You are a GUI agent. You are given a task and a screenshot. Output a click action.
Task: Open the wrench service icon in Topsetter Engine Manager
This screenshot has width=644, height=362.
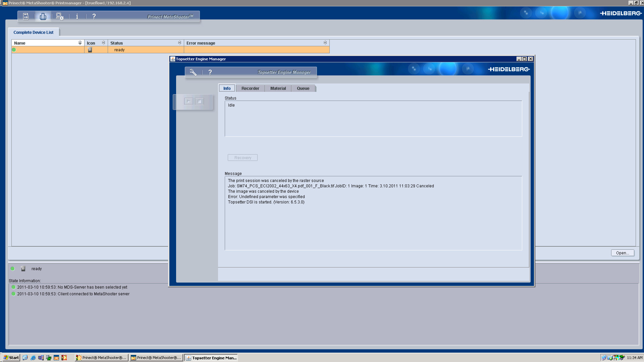(193, 72)
